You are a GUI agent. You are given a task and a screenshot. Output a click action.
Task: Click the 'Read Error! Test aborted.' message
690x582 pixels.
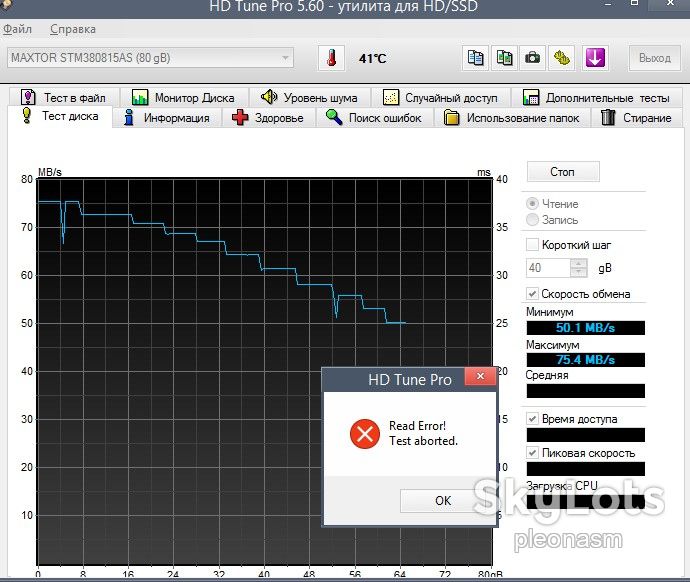[x=423, y=433]
